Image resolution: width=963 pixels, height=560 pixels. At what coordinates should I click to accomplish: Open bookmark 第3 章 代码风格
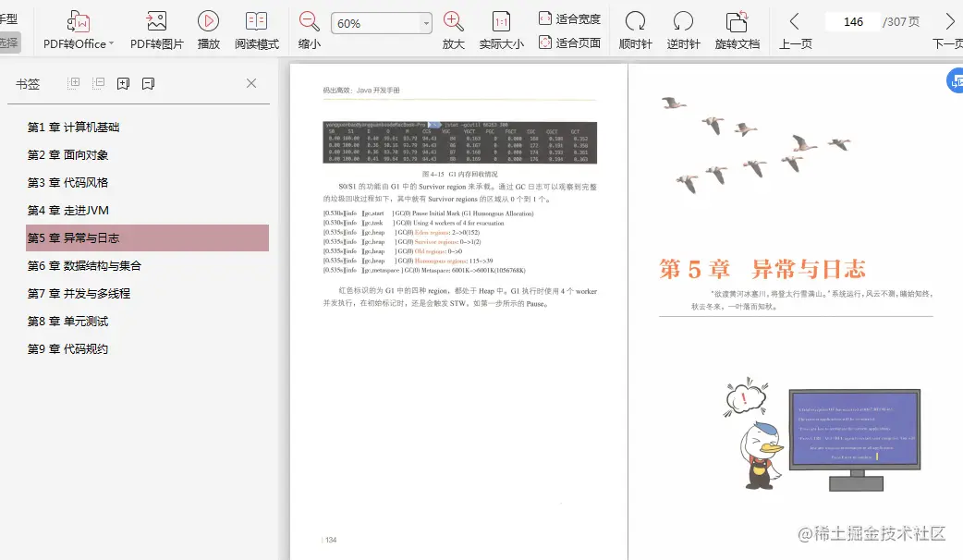coord(67,182)
